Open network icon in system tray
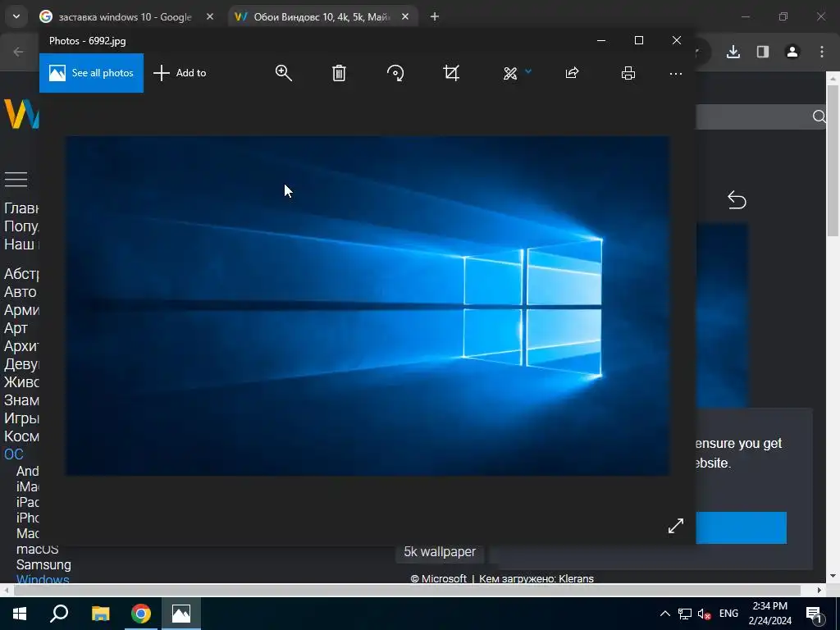Image resolution: width=840 pixels, height=630 pixels. 685,614
